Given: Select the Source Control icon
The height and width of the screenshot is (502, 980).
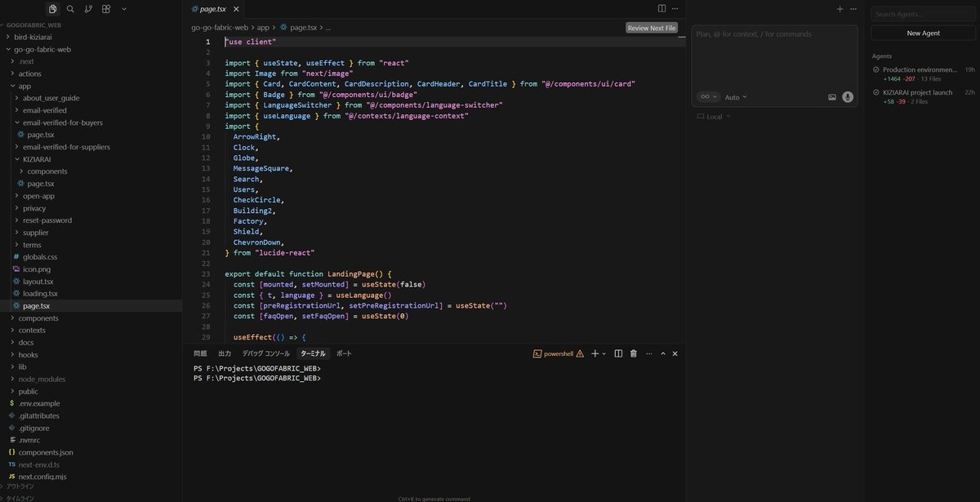Looking at the screenshot, I should (x=87, y=8).
